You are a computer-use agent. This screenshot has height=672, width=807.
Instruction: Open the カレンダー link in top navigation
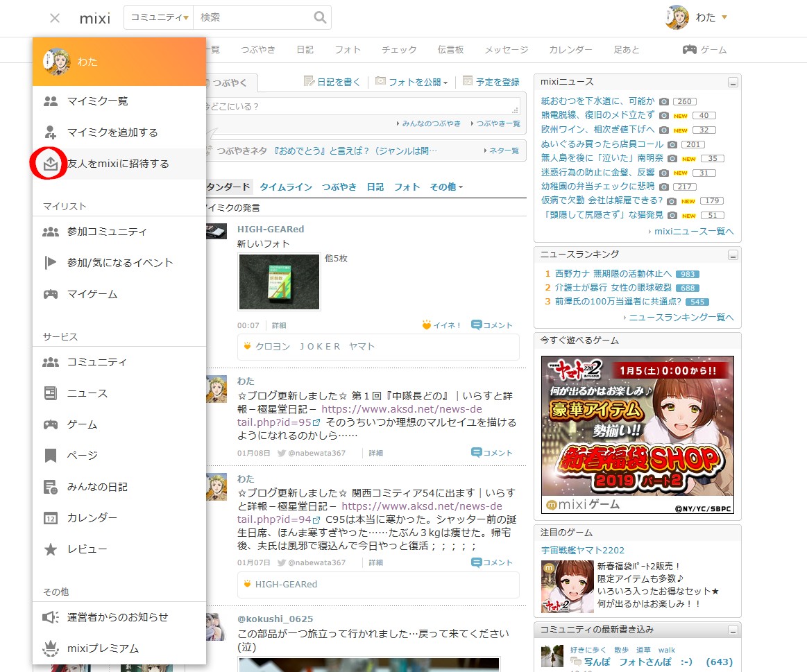pyautogui.click(x=571, y=49)
